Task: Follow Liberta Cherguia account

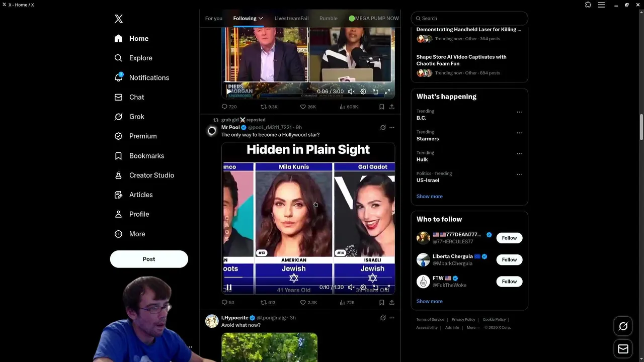Action: 509,259
